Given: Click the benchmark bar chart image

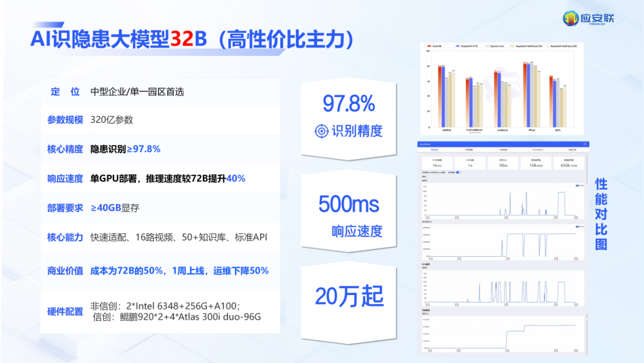Looking at the screenshot, I should point(501,88).
